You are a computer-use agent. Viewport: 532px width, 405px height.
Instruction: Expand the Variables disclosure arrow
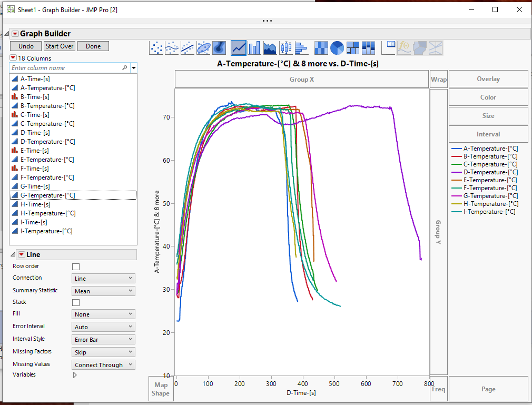74,374
